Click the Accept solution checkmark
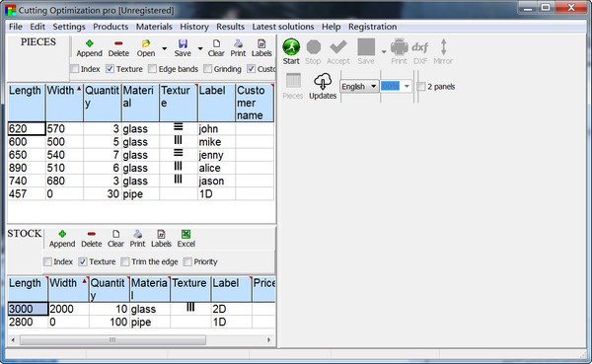 pyautogui.click(x=338, y=51)
